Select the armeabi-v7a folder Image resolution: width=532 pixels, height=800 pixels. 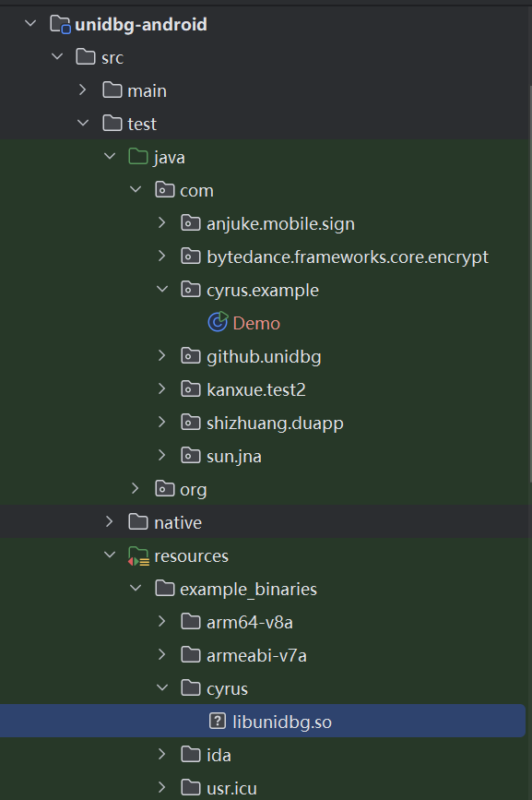[x=257, y=655]
